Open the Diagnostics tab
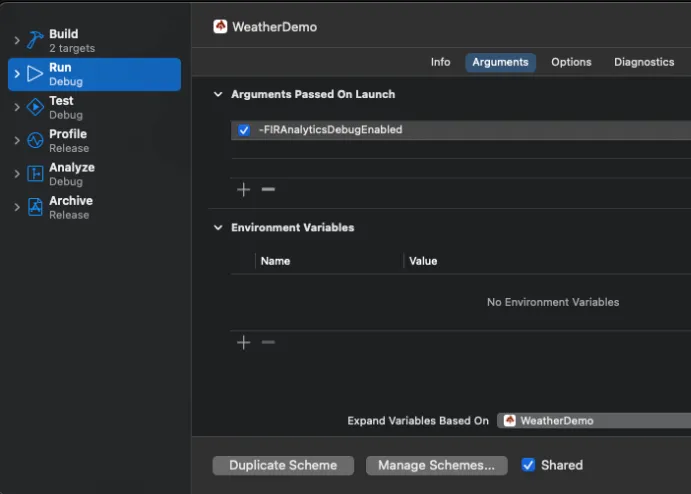The image size is (691, 494). pyautogui.click(x=644, y=62)
